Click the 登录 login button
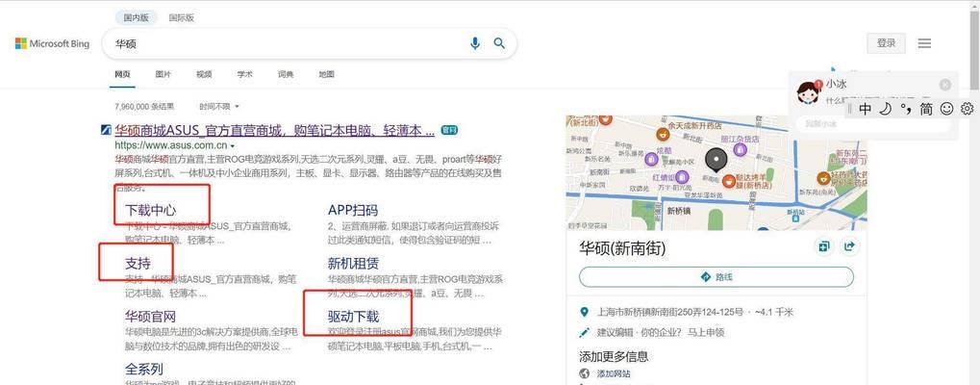 coord(887,43)
